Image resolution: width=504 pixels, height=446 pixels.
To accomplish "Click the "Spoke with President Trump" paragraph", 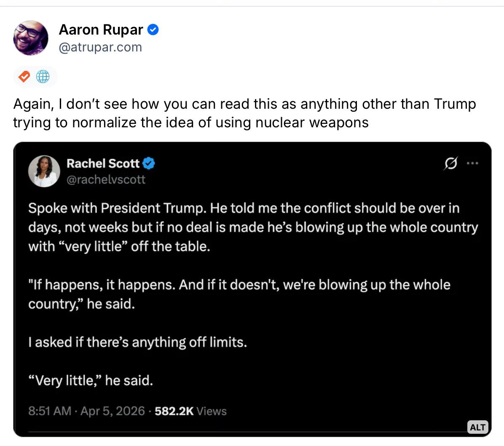I will click(253, 227).
